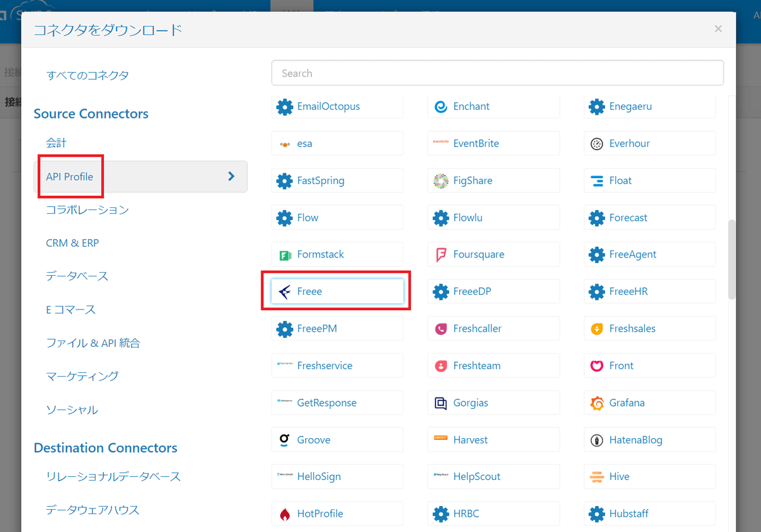Choose the FreeeHR connector
761x532 pixels.
(649, 292)
